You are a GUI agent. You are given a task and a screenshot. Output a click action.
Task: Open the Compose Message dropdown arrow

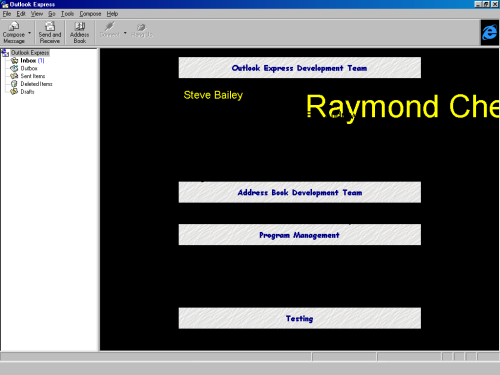(30, 33)
